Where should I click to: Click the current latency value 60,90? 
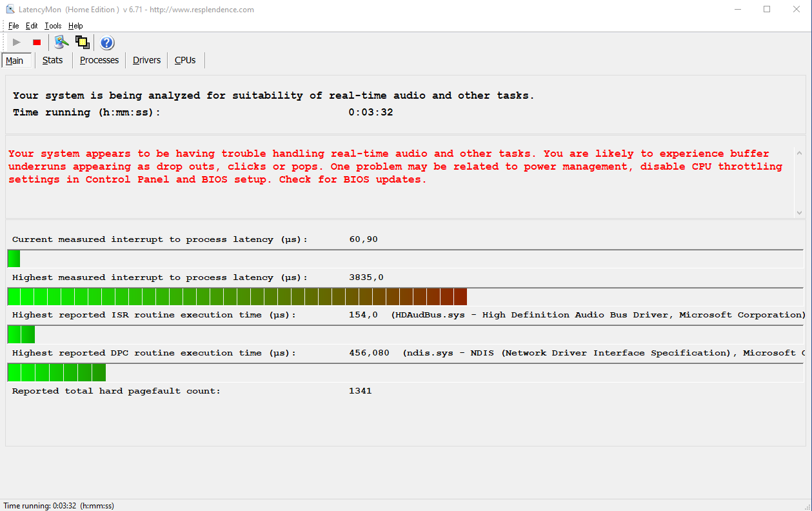tap(364, 239)
